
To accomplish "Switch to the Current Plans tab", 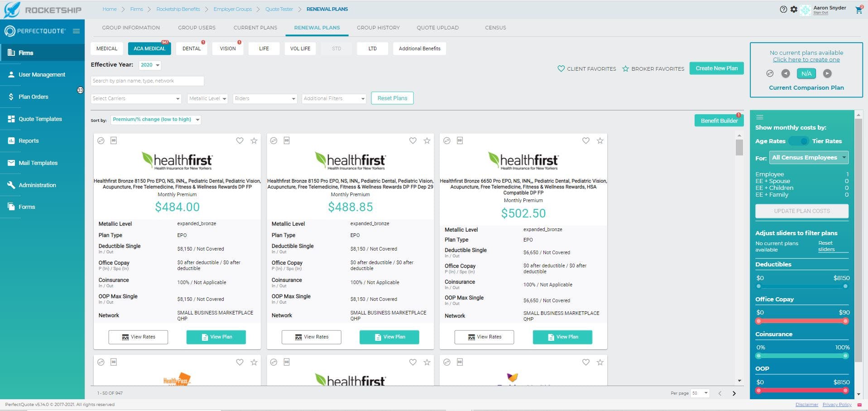I will 255,28.
